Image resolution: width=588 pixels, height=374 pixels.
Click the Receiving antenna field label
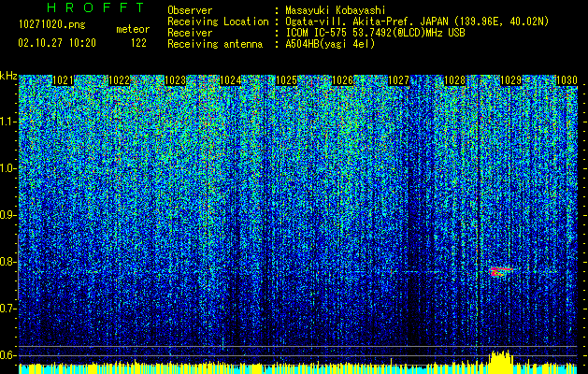coord(215,44)
